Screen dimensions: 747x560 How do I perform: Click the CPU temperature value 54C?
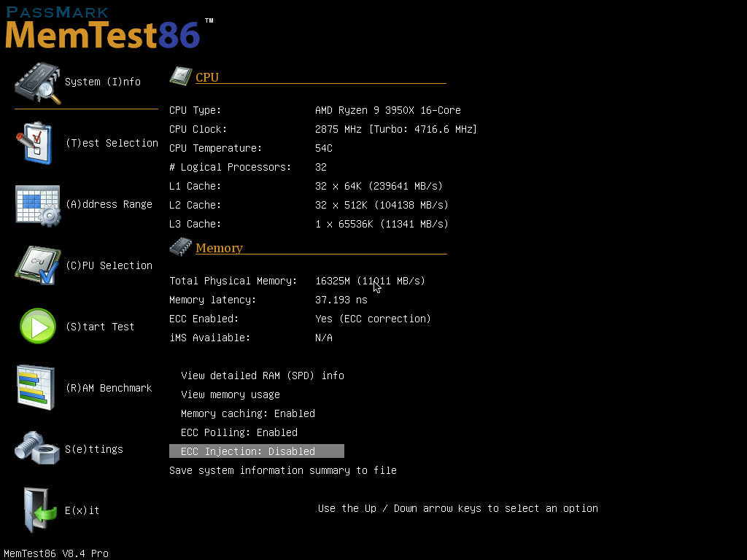point(323,148)
